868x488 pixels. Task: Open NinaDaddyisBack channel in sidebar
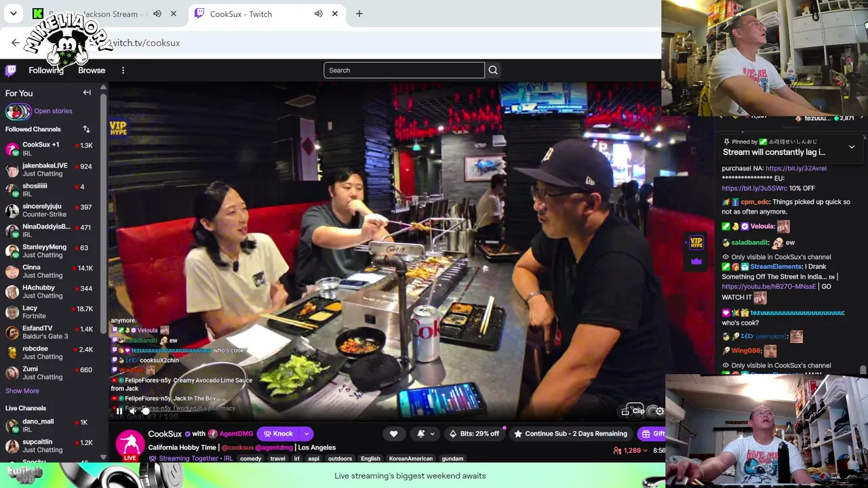click(49, 230)
